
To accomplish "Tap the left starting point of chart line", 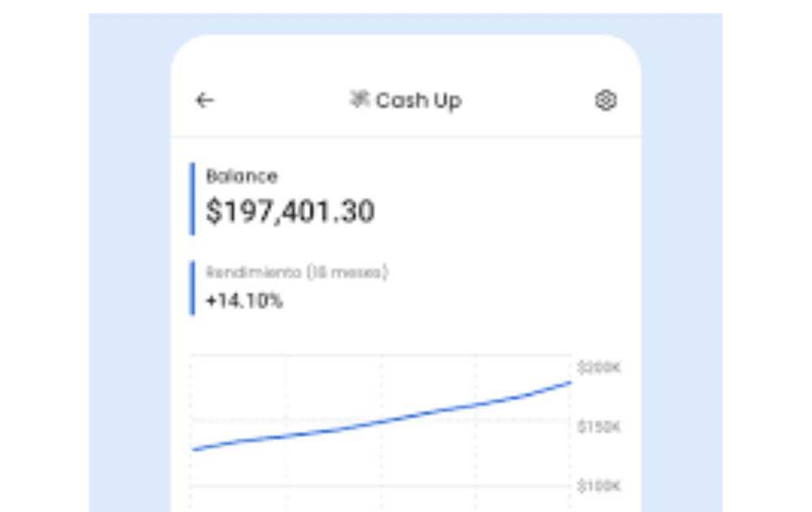I will tap(193, 449).
